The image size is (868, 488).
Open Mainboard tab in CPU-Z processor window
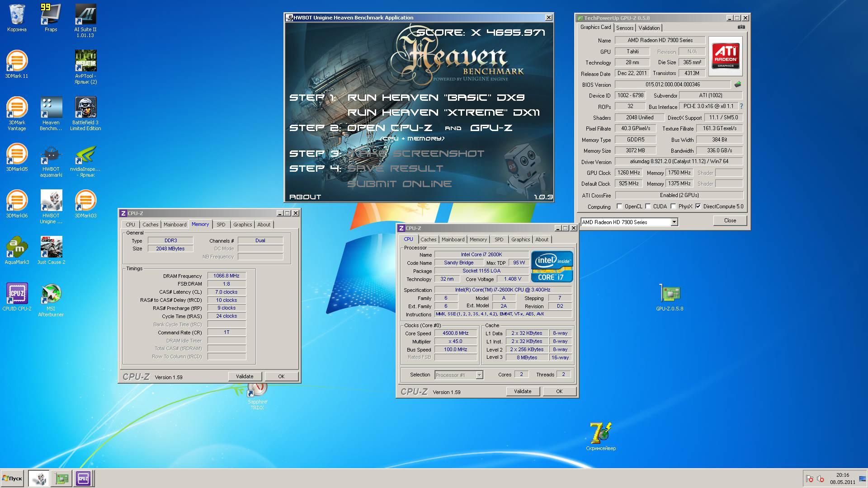click(x=453, y=239)
